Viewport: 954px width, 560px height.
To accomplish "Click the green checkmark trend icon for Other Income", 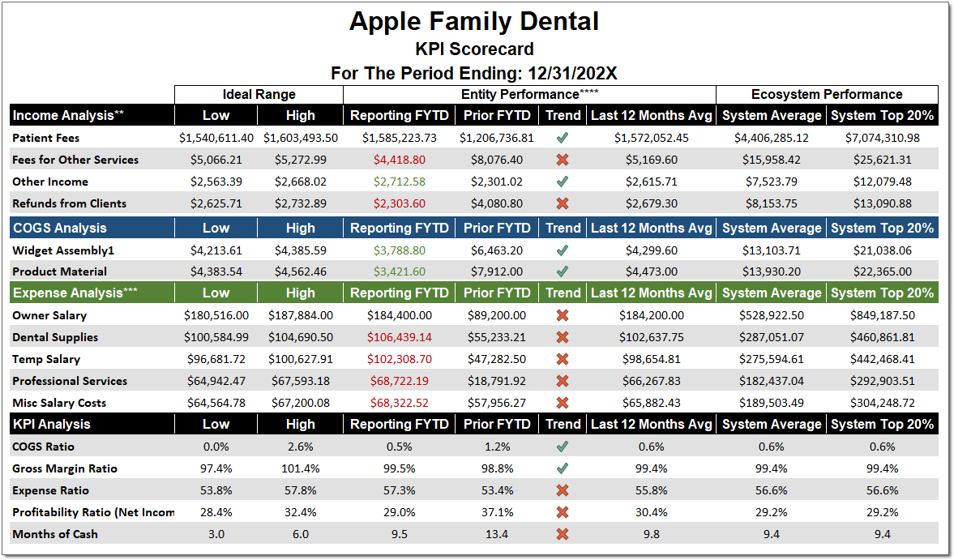I will pyautogui.click(x=563, y=182).
